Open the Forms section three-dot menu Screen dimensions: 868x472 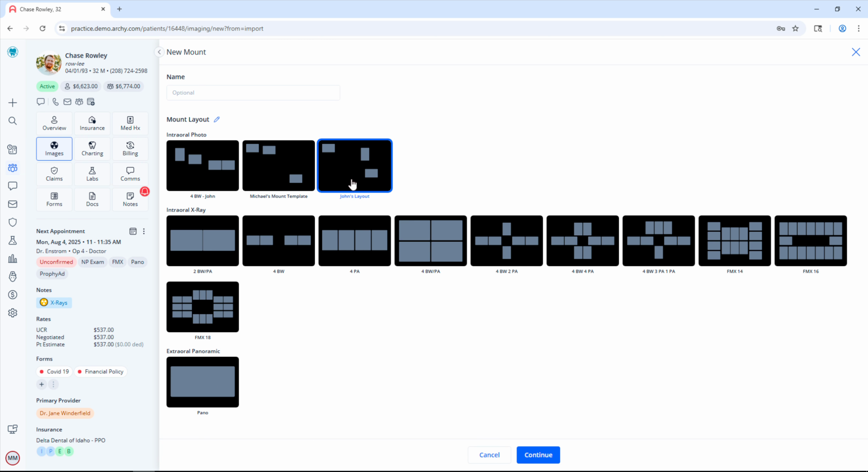(x=53, y=384)
